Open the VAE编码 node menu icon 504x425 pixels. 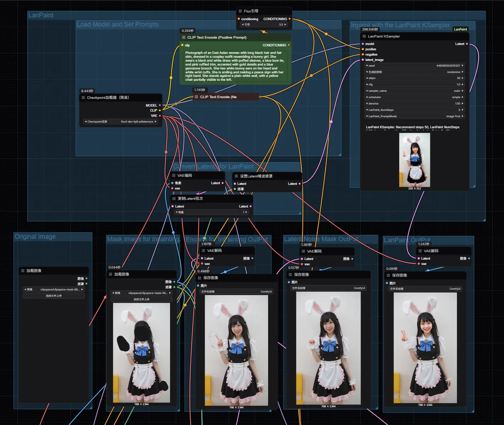tap(174, 176)
